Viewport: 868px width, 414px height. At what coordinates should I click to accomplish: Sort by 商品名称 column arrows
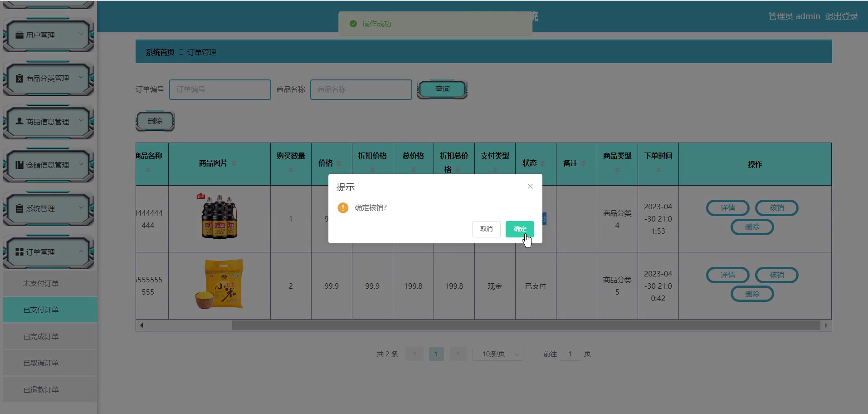(x=148, y=170)
